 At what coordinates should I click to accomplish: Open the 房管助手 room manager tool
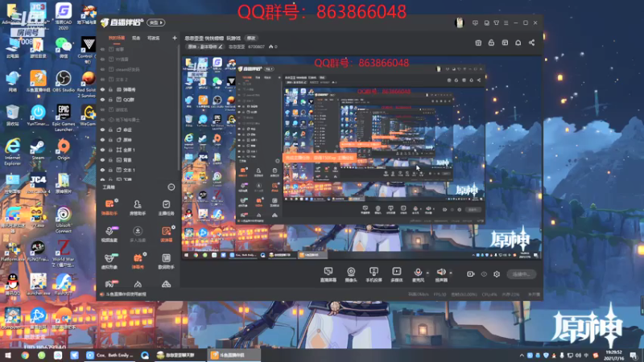138,208
